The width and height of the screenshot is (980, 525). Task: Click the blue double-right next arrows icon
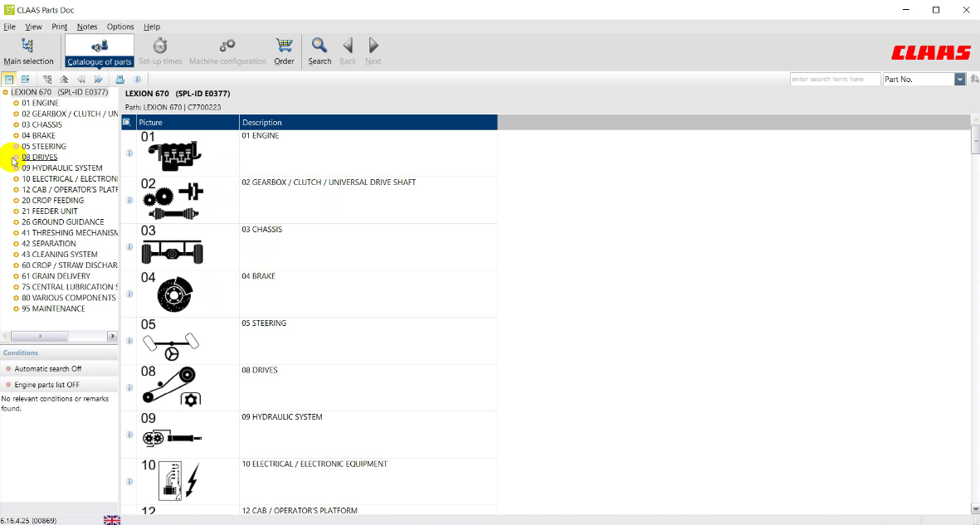tap(98, 80)
